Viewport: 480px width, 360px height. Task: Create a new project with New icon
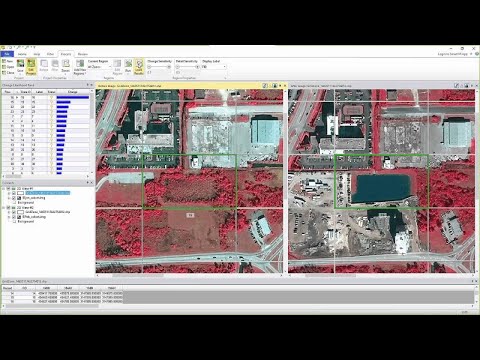point(4,61)
